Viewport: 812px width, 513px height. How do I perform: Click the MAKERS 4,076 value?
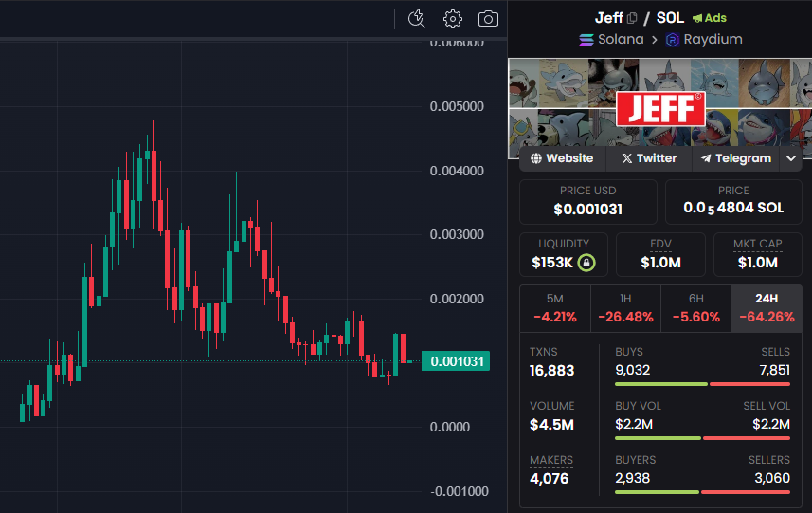(549, 478)
